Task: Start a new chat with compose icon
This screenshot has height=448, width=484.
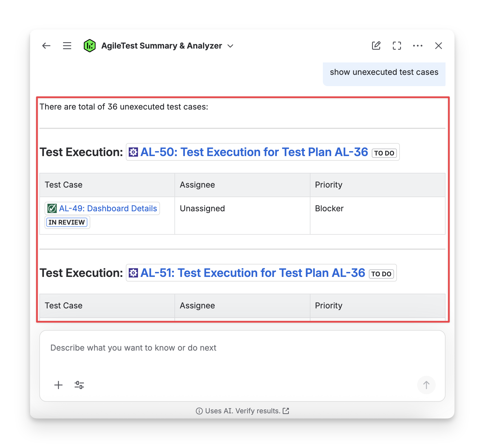Action: [x=376, y=46]
